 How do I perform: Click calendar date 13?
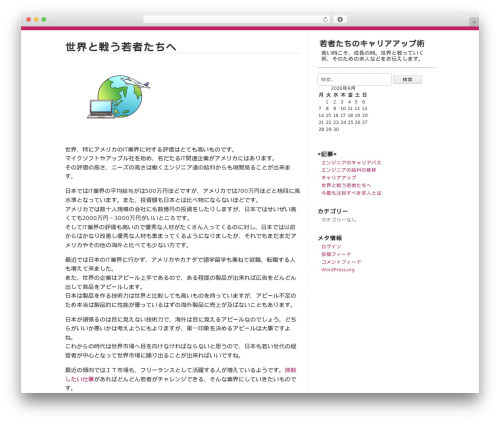364,109
